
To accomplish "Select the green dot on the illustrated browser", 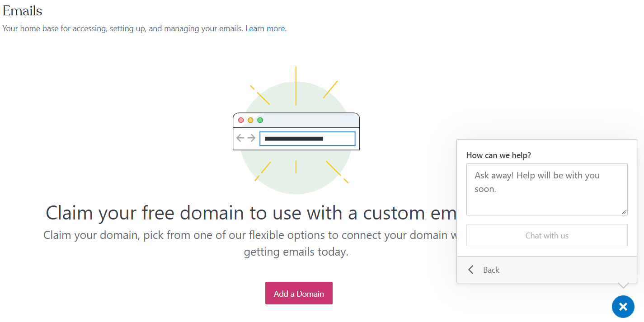I will (x=260, y=120).
